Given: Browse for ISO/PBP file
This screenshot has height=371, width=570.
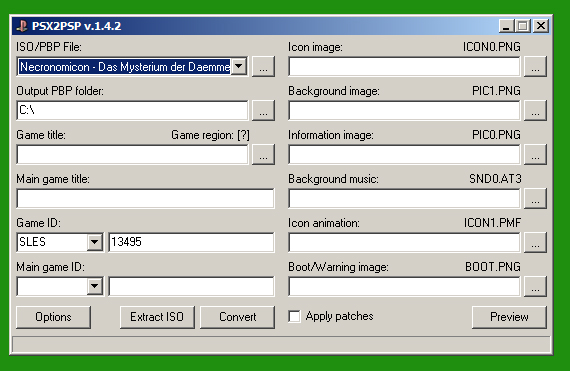Looking at the screenshot, I should tap(263, 66).
